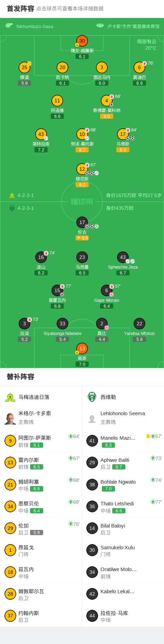Screen dimensions: 164x644
Task: Select goalkeeper number 13 Goss icon
Action: coord(82,348)
